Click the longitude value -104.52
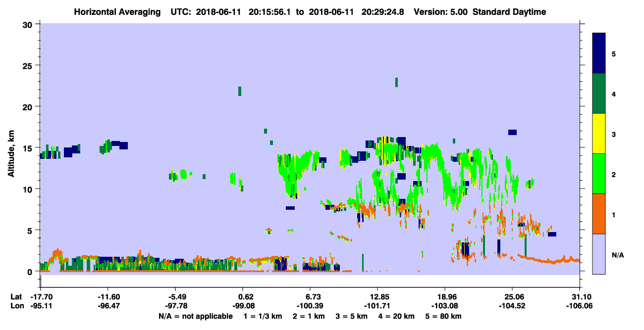The height and width of the screenshot is (330, 644). coord(512,306)
